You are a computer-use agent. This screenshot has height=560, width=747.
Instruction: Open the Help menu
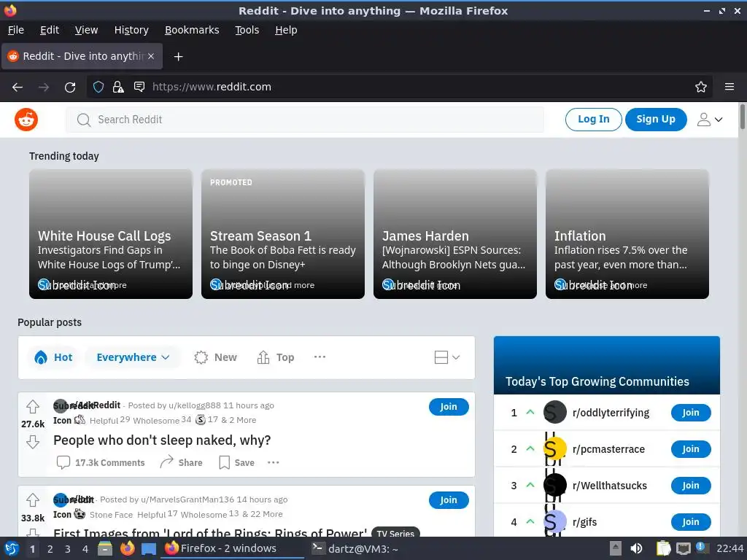[x=286, y=30]
